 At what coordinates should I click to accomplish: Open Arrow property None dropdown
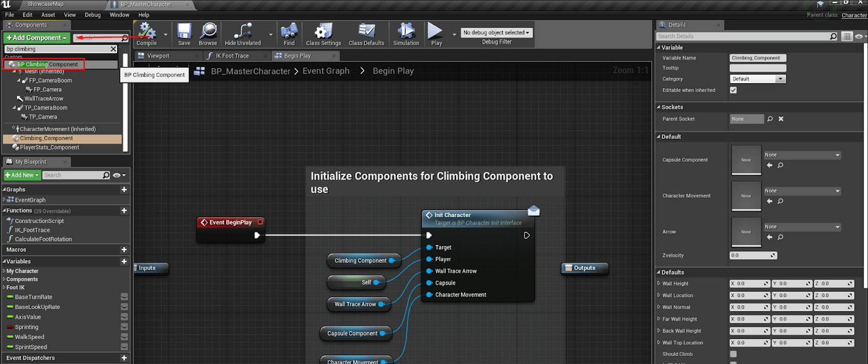tap(802, 226)
